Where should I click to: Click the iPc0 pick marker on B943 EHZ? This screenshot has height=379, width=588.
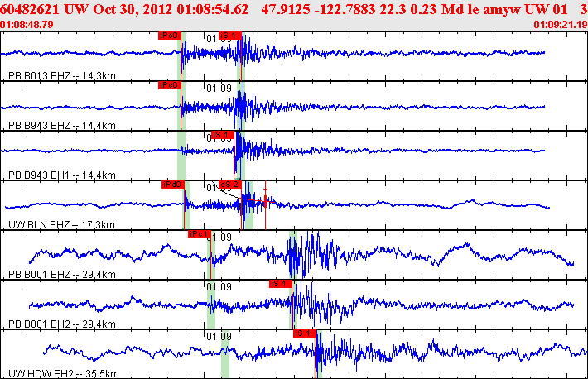(170, 85)
